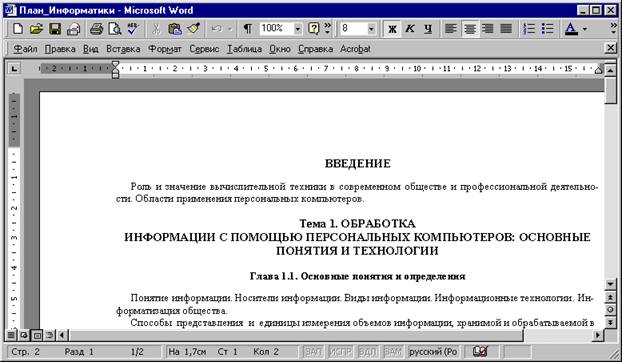
Task: Click the vertical scrollbar down arrow
Action: pos(610,284)
